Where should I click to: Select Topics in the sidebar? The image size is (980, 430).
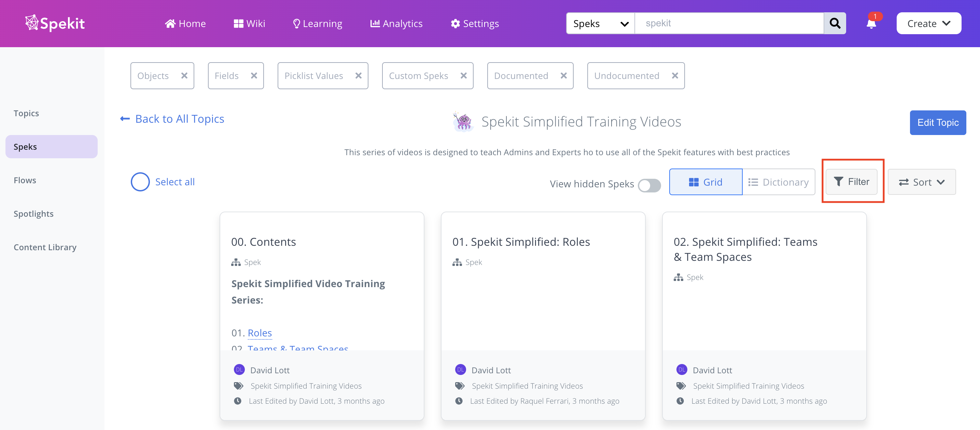pos(26,113)
